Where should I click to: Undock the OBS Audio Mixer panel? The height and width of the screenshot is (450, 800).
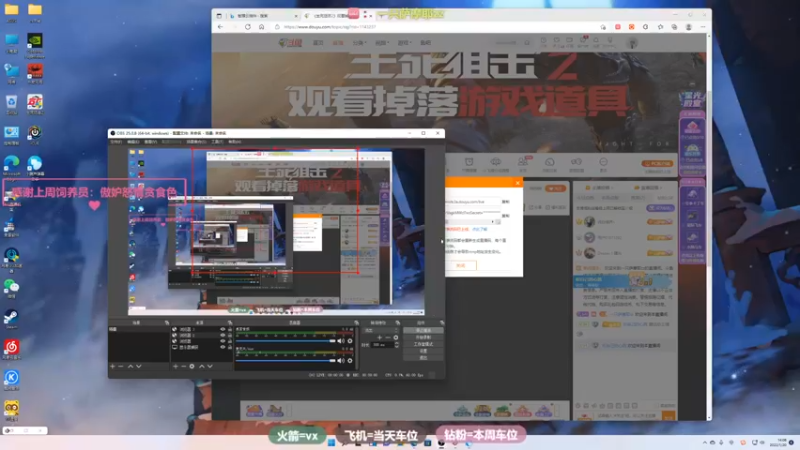click(356, 322)
